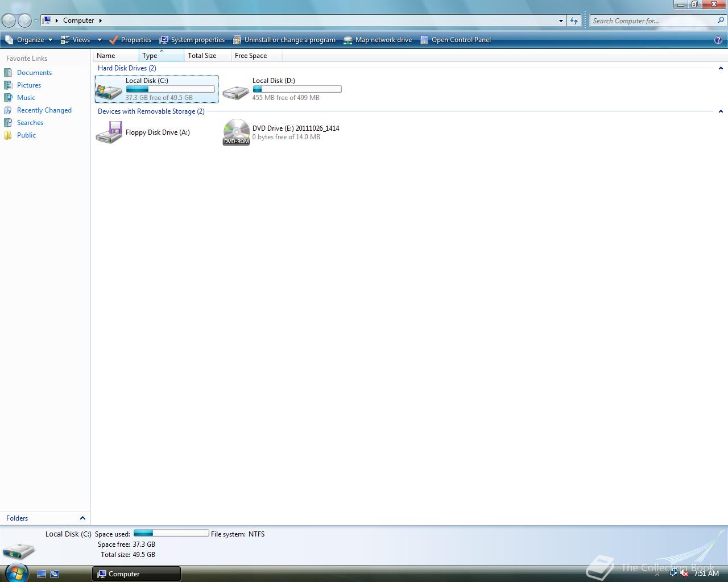Click Map network drive
Image resolution: width=728 pixels, height=582 pixels.
pos(378,40)
